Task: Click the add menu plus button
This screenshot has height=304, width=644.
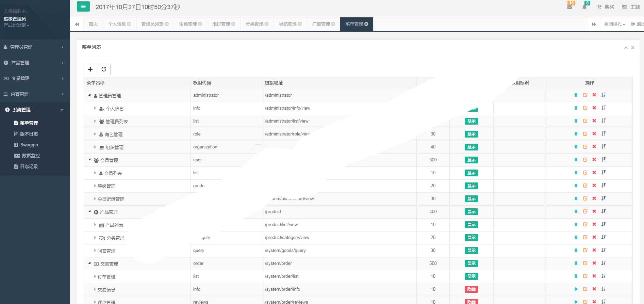Action: (x=90, y=69)
